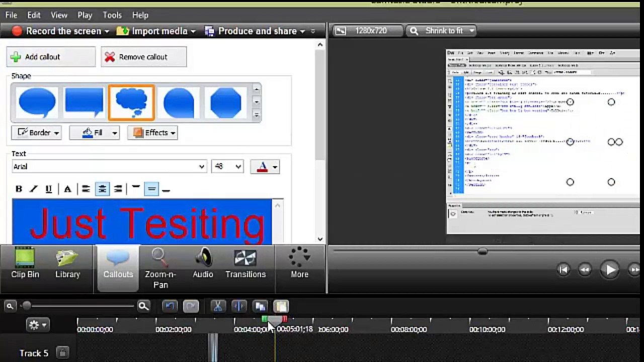Open the Clip Bin panel
644x362 pixels.
tap(25, 264)
